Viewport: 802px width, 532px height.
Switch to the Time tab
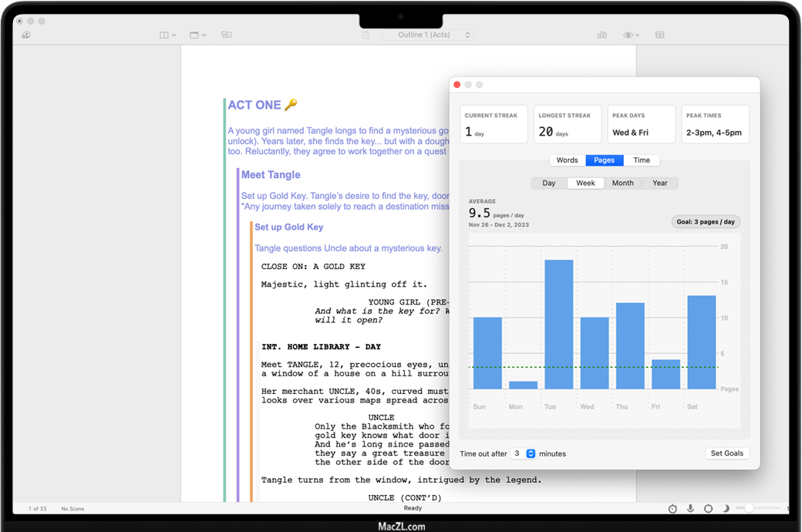click(642, 160)
